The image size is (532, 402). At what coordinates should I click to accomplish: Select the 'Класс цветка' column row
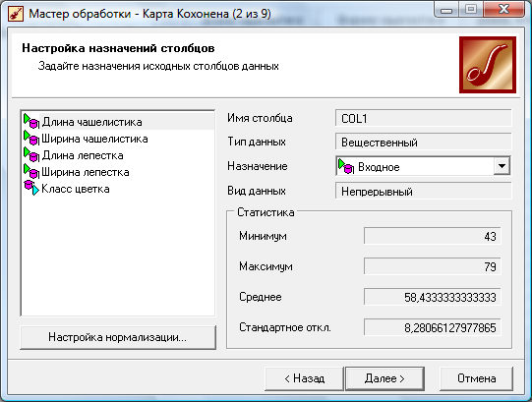point(118,189)
